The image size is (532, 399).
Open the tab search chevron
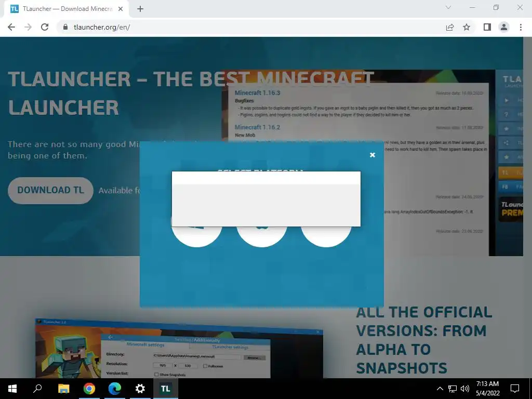(448, 7)
